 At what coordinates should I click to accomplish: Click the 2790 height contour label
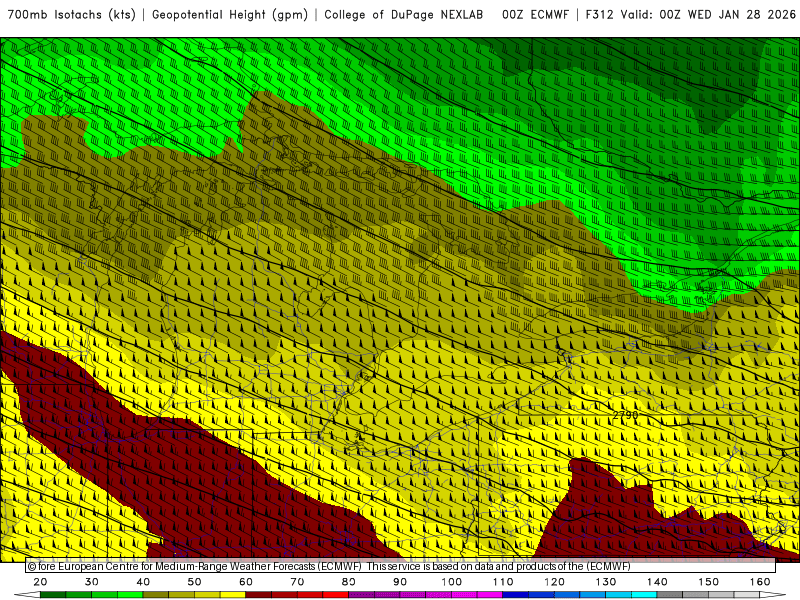625,415
